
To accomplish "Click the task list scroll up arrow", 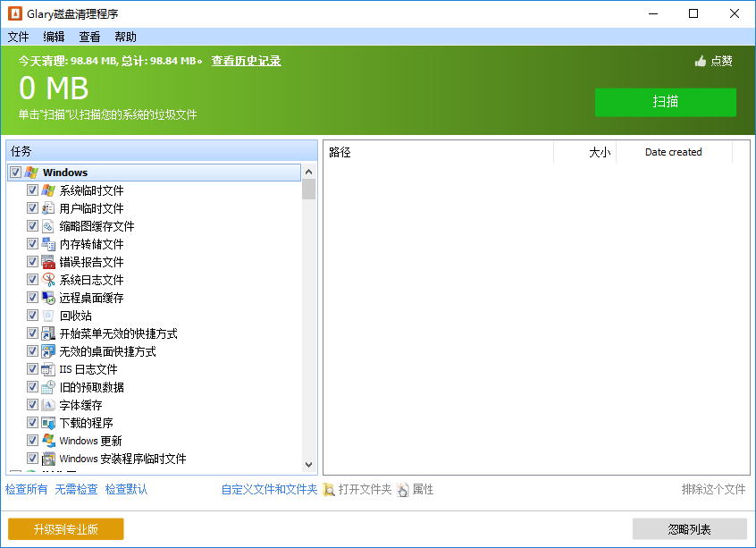I will (309, 172).
